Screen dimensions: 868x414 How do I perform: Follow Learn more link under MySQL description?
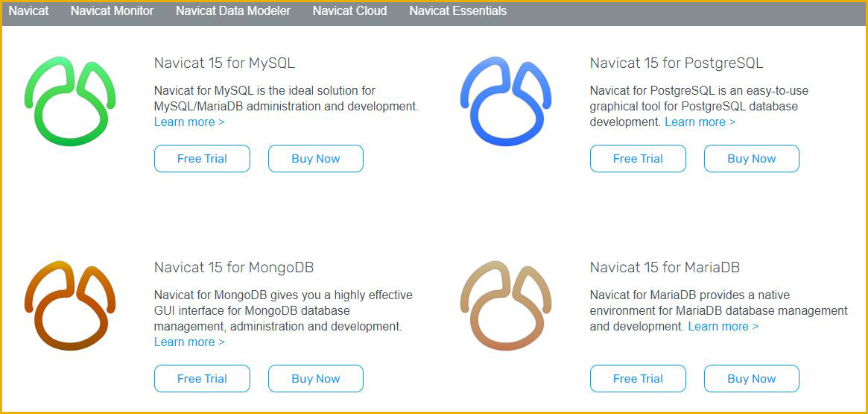(x=189, y=122)
